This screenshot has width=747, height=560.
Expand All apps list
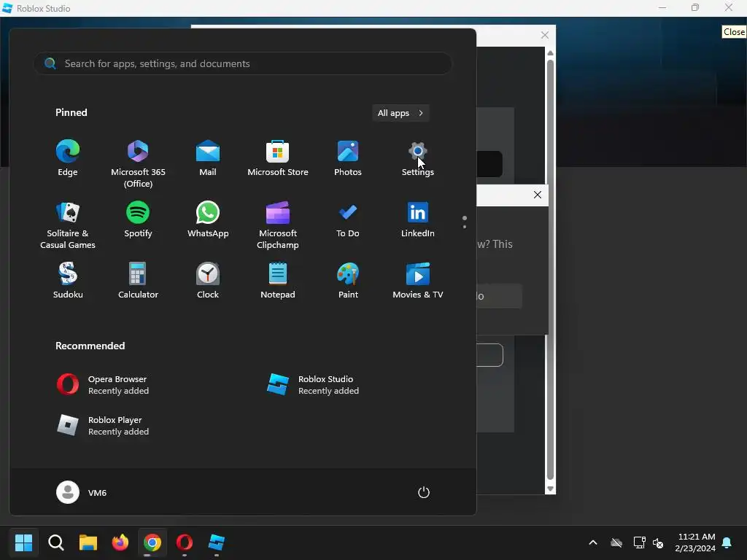pos(400,113)
